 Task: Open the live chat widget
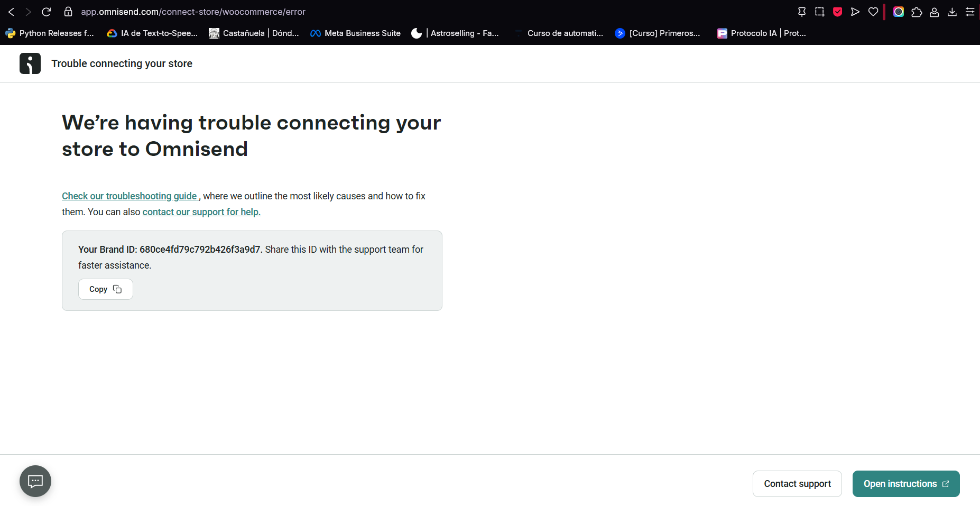pos(35,481)
